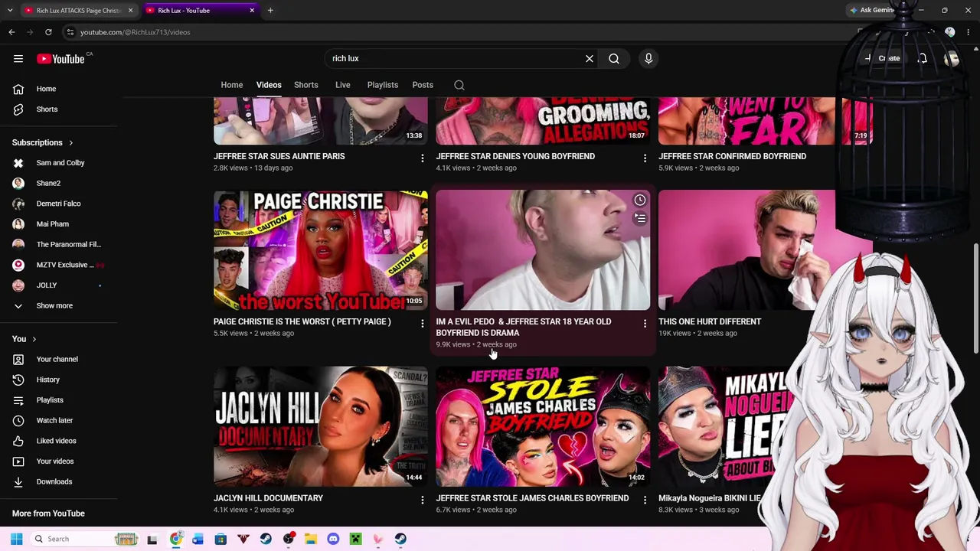
Task: Switch to channel Home tab
Action: pos(232,85)
